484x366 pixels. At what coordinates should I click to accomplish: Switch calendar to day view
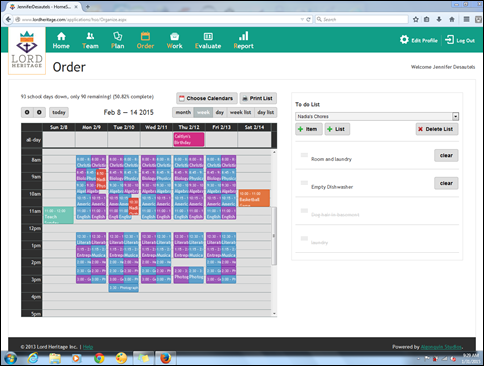click(x=220, y=112)
